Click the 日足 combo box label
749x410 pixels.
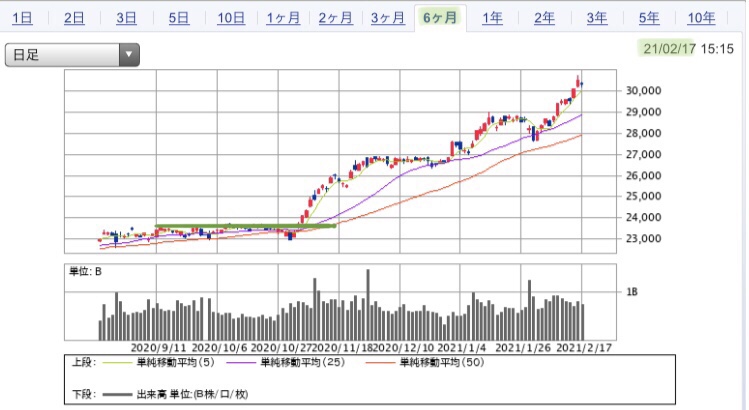[x=26, y=55]
